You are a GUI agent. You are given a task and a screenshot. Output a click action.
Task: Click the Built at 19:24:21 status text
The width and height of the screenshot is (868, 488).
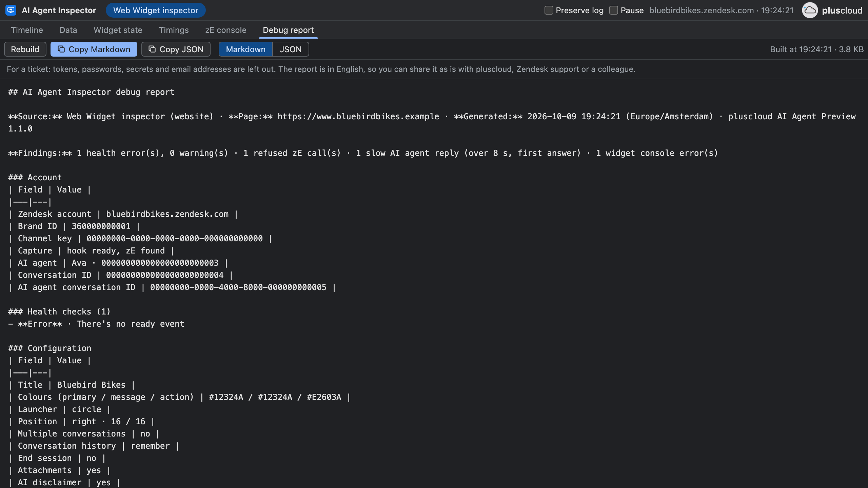click(x=817, y=49)
